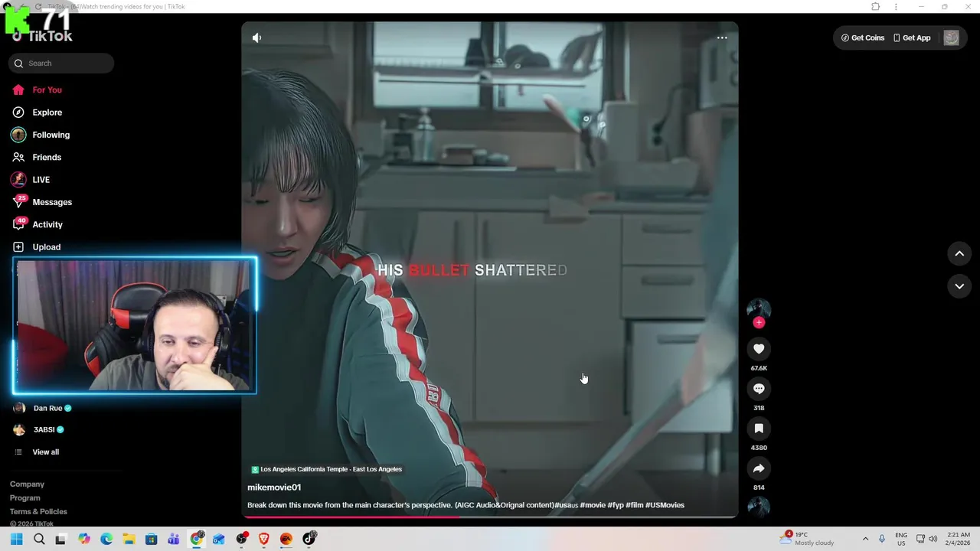Viewport: 980px width, 551px height.
Task: Seek using the red video progress bar
Action: (x=490, y=517)
